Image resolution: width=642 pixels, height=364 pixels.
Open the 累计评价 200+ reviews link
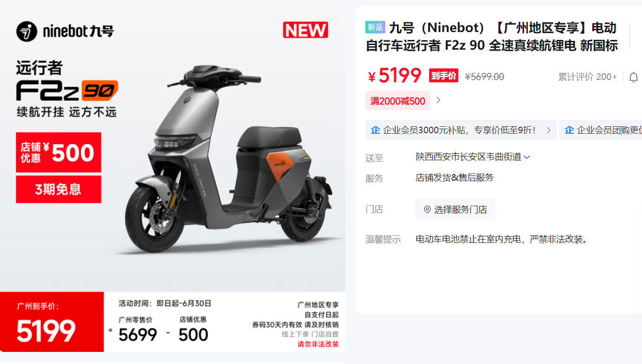[x=588, y=77]
